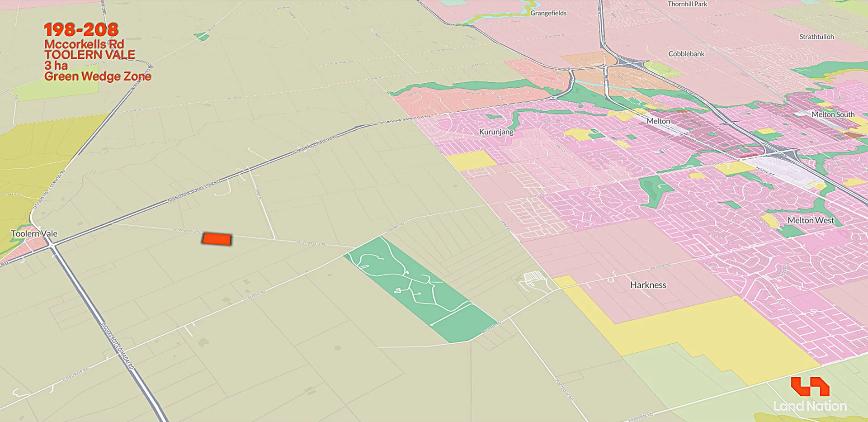Click the 198-208 listing heading
The image size is (868, 422).
[x=82, y=30]
